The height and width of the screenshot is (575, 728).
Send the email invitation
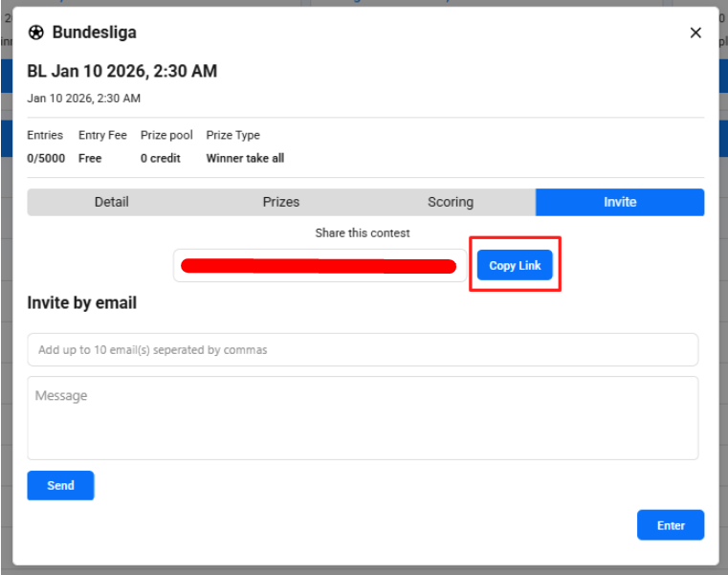tap(60, 485)
